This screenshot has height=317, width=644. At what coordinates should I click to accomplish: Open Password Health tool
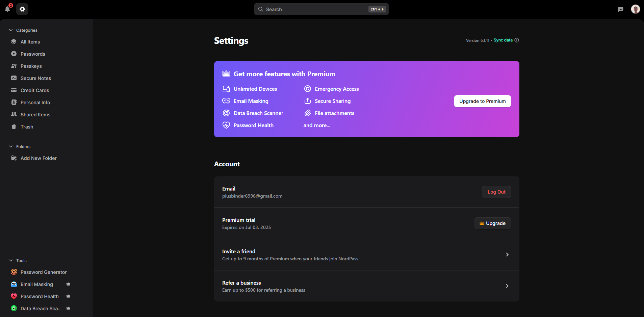(x=40, y=296)
